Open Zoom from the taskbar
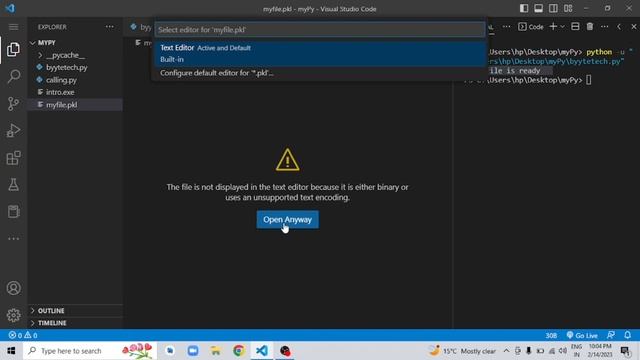 click(x=193, y=351)
